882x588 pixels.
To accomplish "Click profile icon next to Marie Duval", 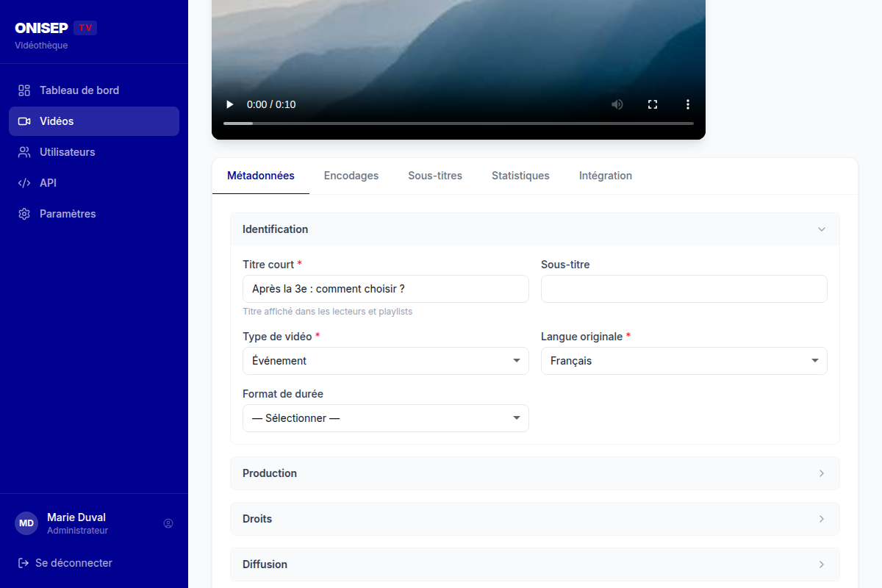I will click(x=168, y=523).
